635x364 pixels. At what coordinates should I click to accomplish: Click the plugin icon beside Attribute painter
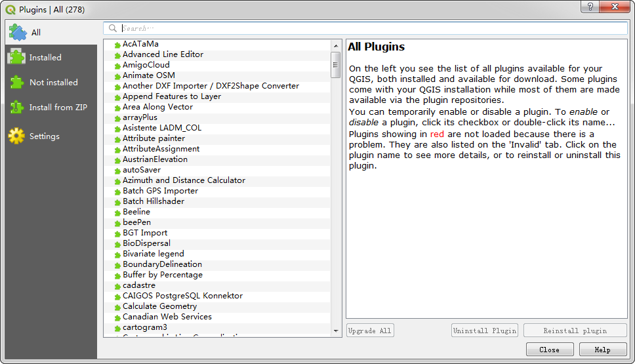(117, 139)
